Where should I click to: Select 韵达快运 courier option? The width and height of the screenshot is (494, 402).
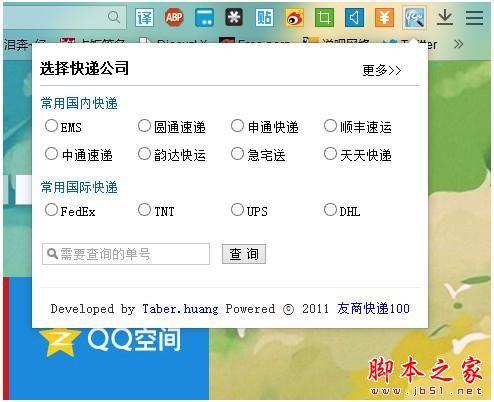144,154
